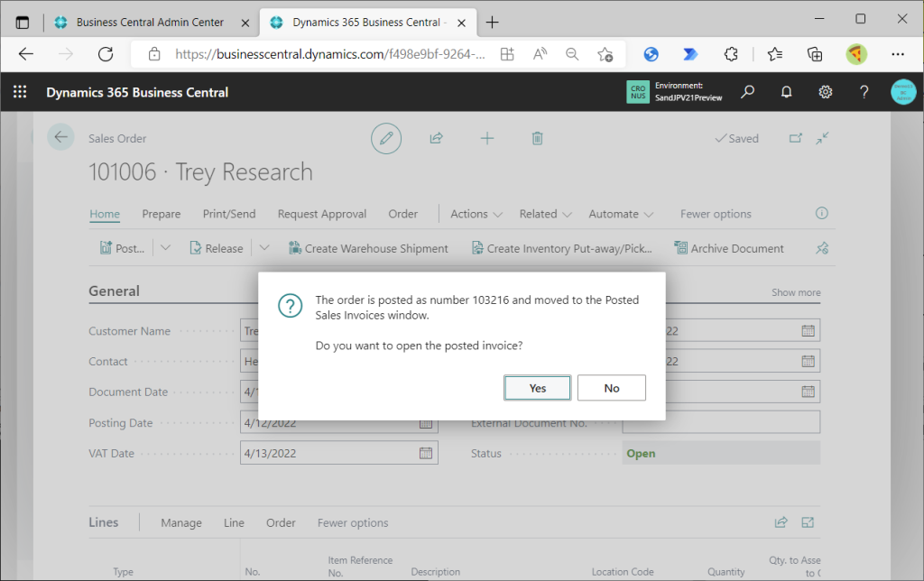Toggle browser Read aloud icon
The image size is (924, 581).
(540, 54)
